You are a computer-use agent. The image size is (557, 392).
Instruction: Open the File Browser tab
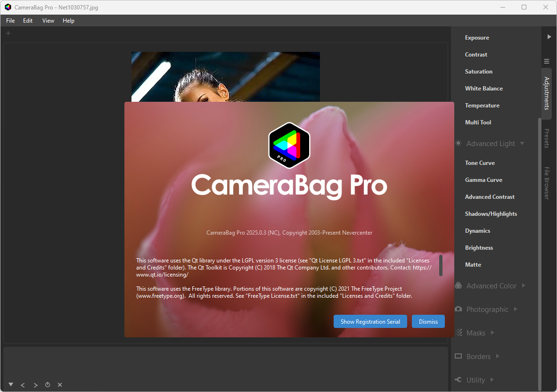pyautogui.click(x=547, y=183)
